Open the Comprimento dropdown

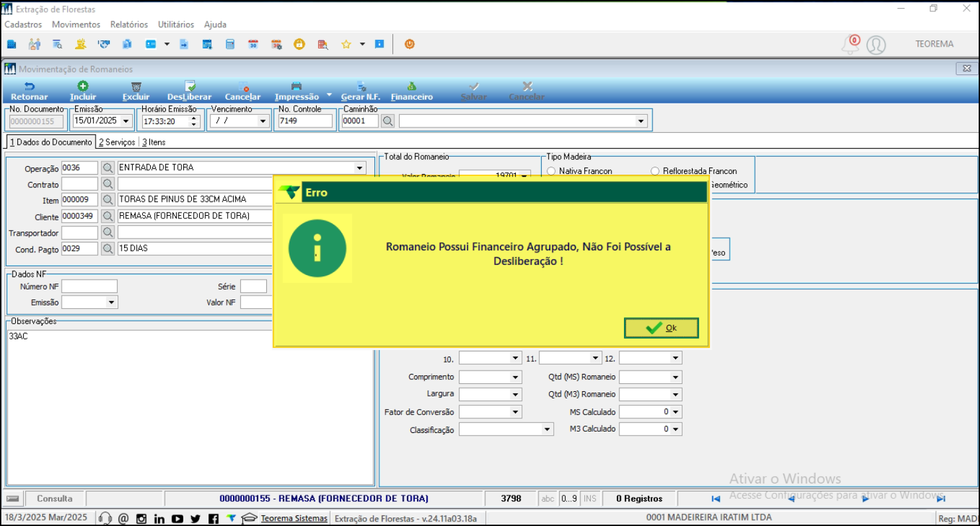click(x=517, y=377)
